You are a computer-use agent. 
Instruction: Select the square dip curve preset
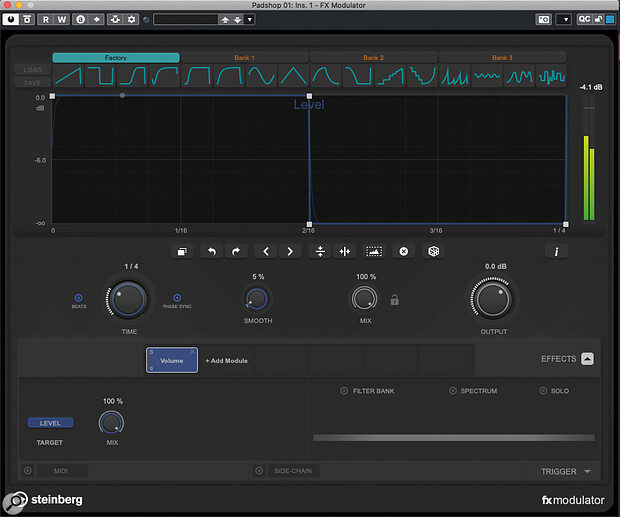(x=100, y=76)
